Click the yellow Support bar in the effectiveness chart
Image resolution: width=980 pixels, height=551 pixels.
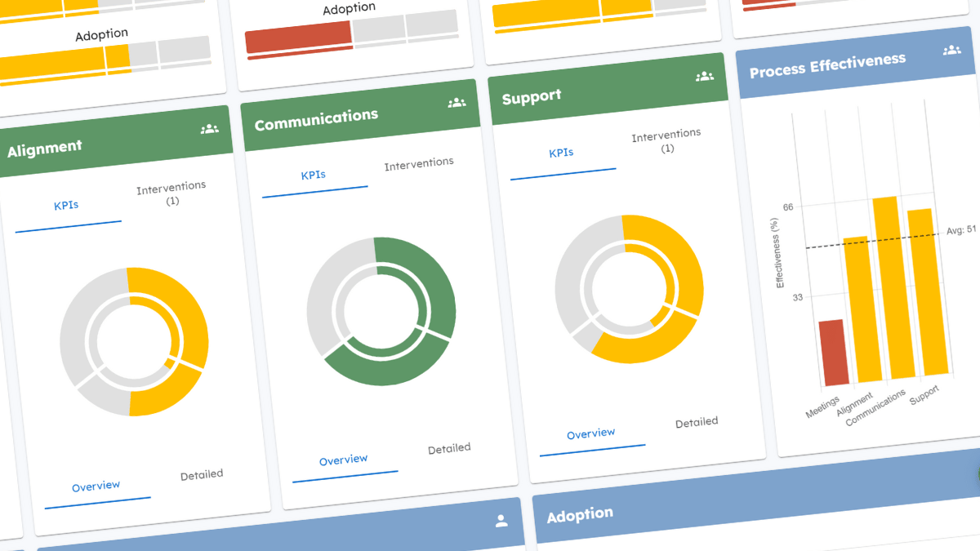tap(929, 292)
